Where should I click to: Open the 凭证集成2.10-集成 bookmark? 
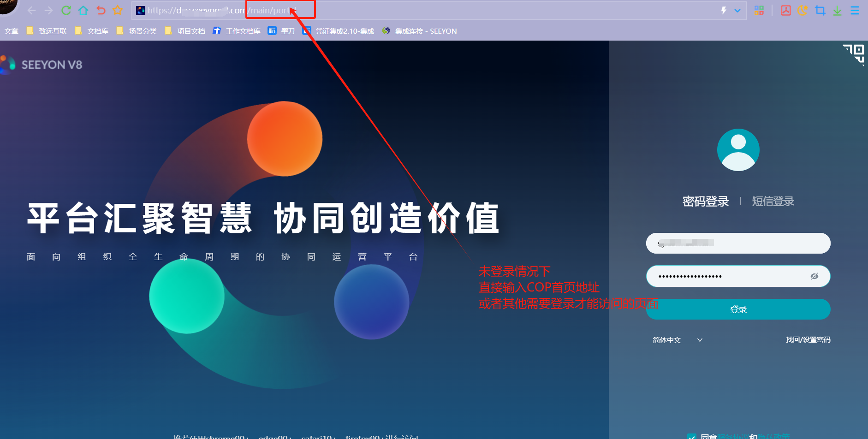click(338, 31)
